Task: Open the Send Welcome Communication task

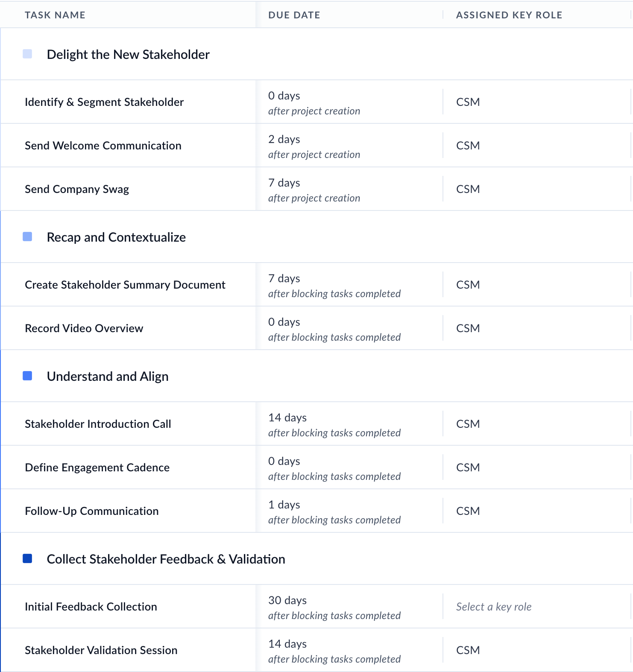Action: (x=103, y=146)
